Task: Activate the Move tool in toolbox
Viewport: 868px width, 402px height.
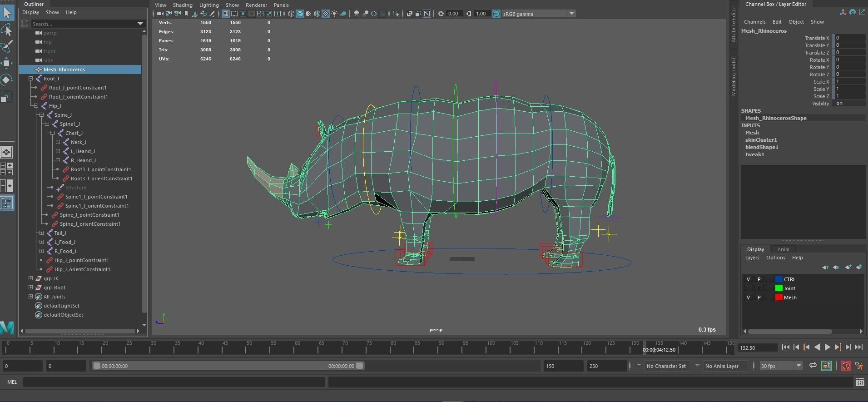Action: [7, 63]
